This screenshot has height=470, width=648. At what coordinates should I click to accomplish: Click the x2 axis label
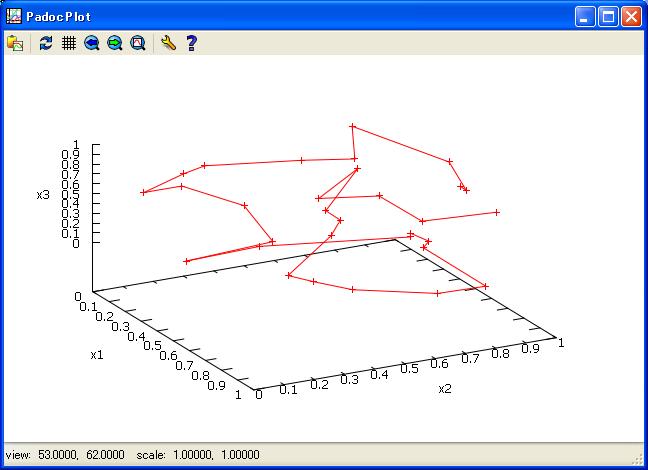(x=445, y=389)
